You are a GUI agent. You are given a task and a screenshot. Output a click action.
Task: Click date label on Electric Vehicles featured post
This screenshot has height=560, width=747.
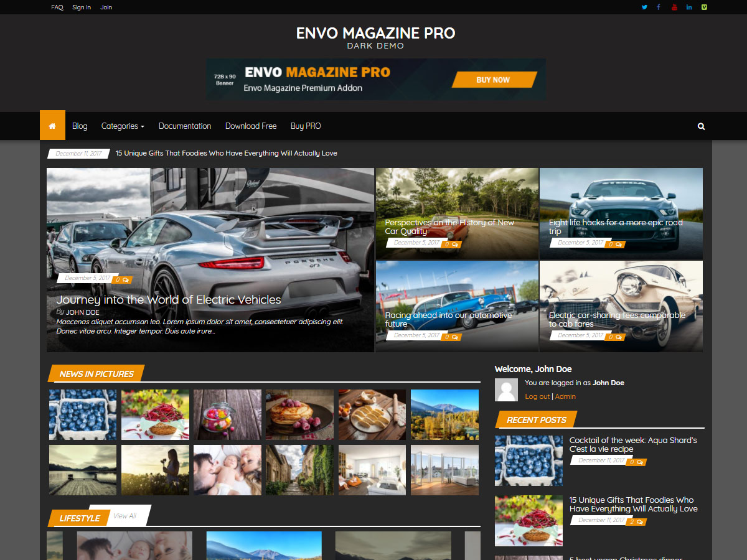point(87,278)
